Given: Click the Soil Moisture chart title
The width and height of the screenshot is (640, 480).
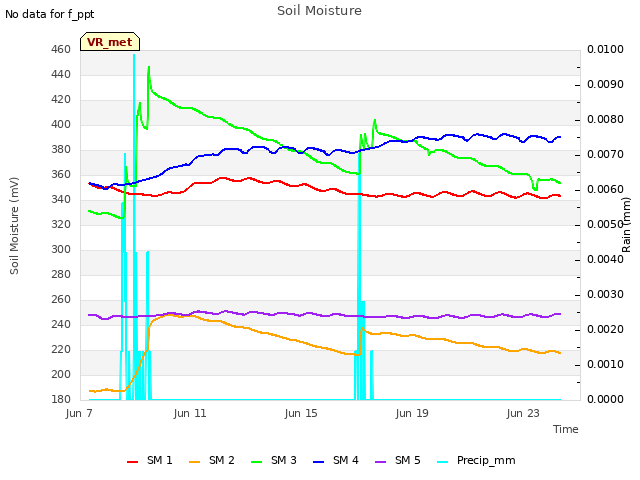Looking at the screenshot, I should click(319, 11).
